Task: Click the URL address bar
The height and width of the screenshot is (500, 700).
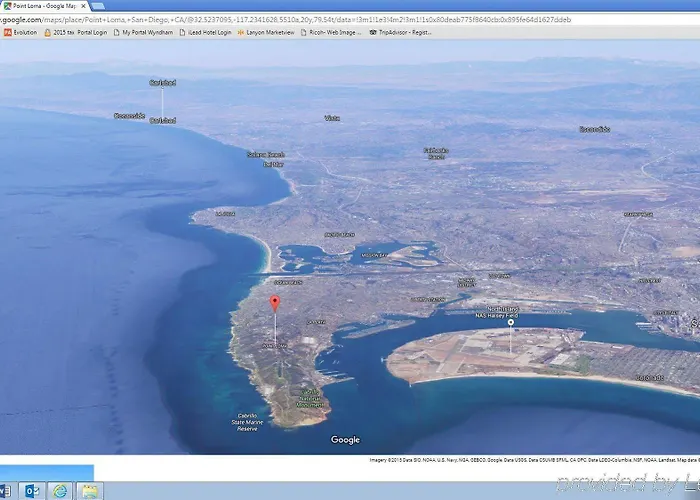Action: (x=300, y=19)
